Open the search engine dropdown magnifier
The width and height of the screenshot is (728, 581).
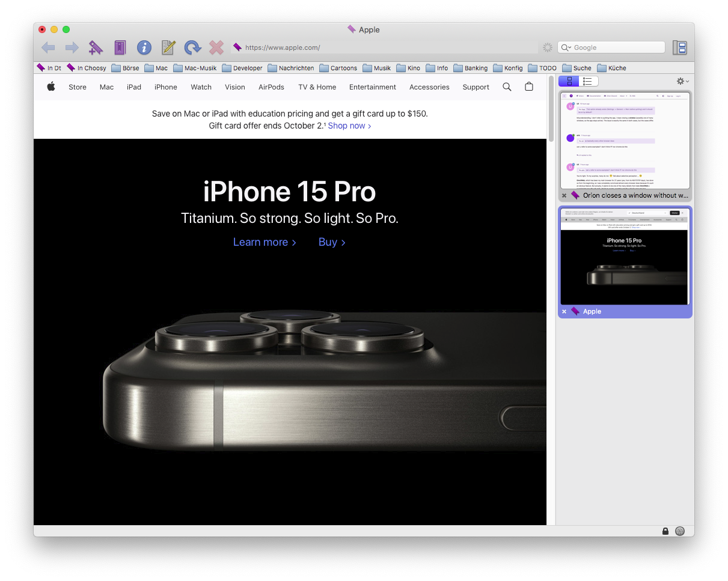pos(566,47)
